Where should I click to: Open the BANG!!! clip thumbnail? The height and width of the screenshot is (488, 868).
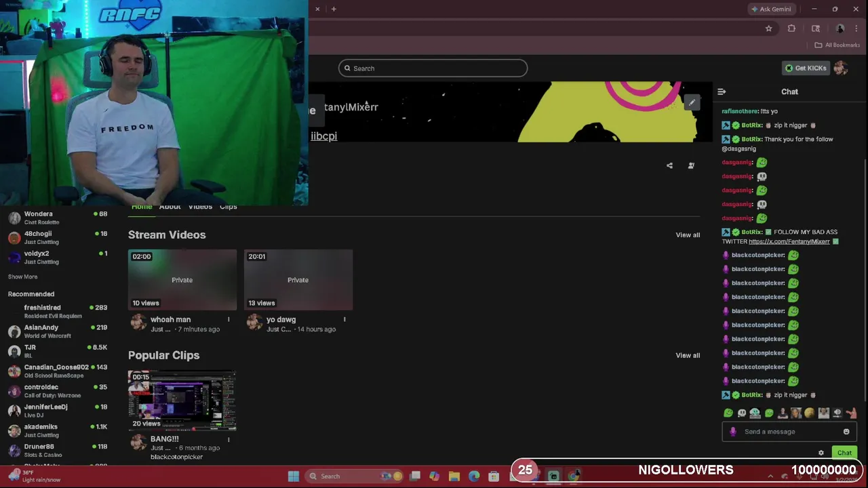point(182,400)
